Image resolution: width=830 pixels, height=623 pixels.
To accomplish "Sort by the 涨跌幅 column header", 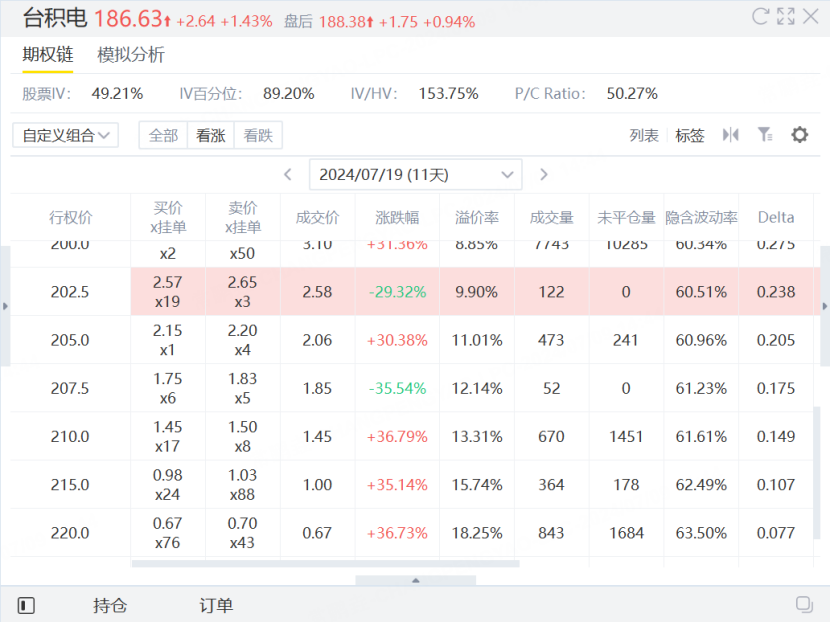I will (397, 218).
